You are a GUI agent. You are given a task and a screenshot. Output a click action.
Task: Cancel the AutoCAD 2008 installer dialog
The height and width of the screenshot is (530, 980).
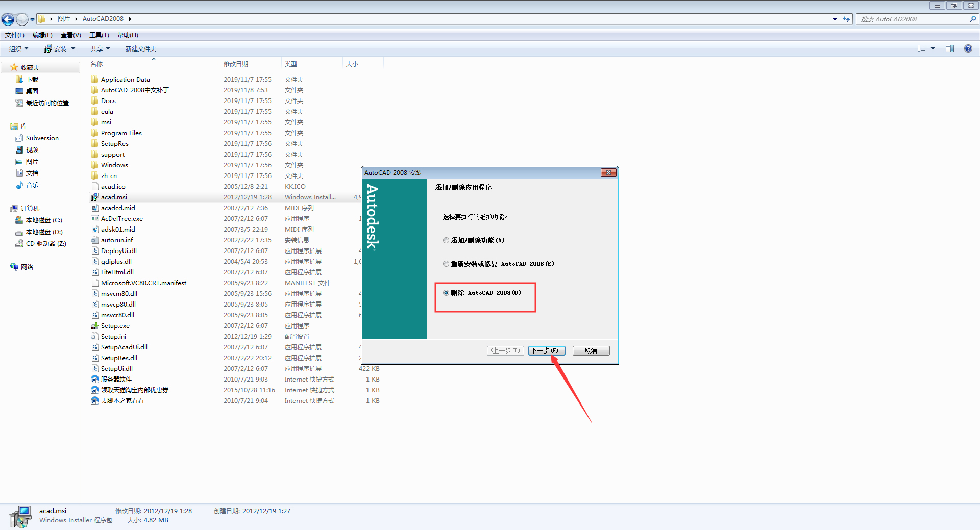[x=591, y=350]
